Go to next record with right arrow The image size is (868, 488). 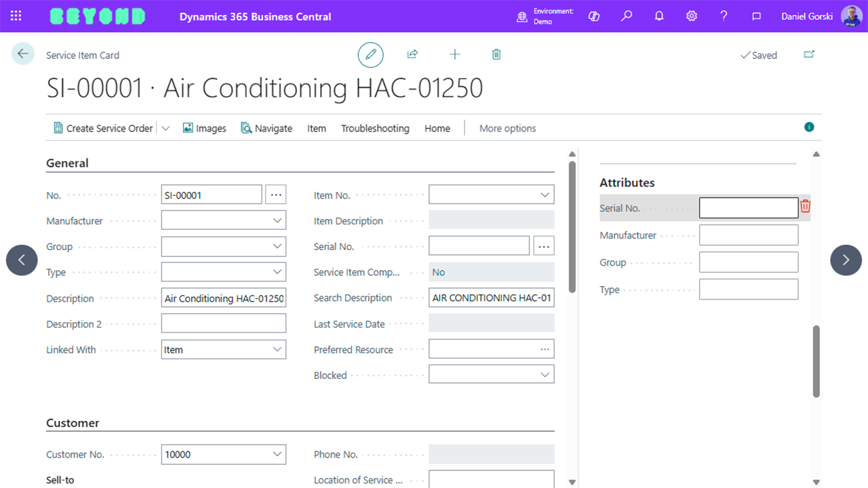[x=846, y=260]
